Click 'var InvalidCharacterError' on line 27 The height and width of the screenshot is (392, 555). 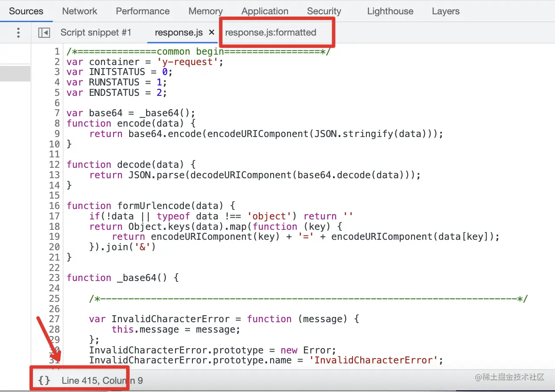point(159,319)
